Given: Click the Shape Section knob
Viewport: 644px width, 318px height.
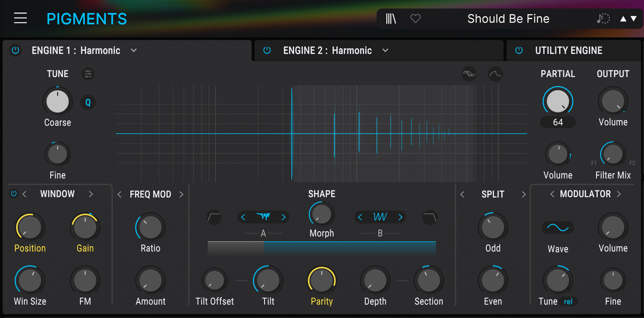Looking at the screenshot, I should [x=429, y=281].
